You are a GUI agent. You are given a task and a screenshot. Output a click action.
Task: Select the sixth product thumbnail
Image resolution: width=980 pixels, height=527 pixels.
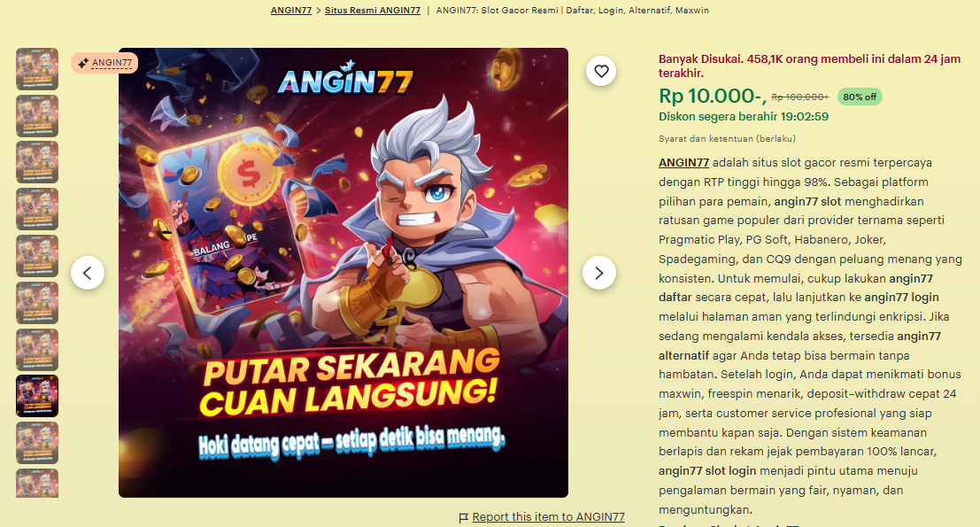[37, 303]
